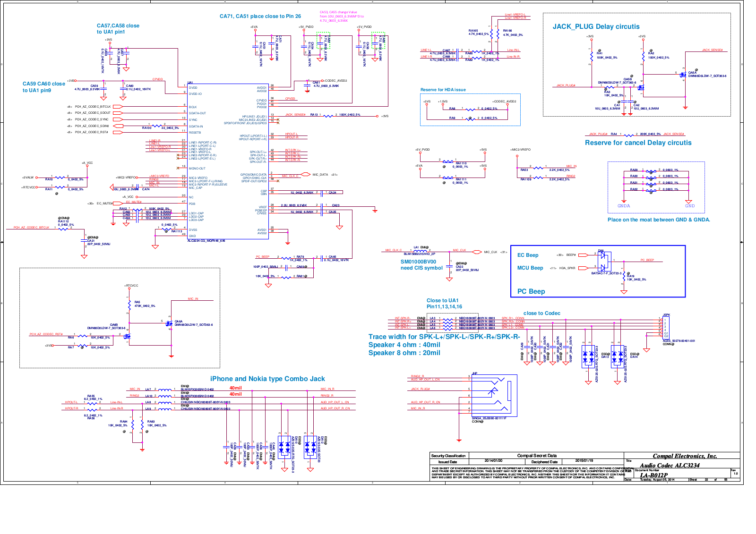This screenshot has width=756, height=534.
Task: Click the deciphered date '2015/01/19'
Action: pos(584,460)
